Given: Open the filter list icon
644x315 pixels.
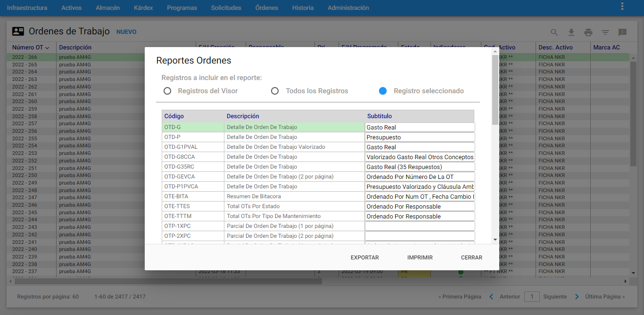Looking at the screenshot, I should point(605,32).
